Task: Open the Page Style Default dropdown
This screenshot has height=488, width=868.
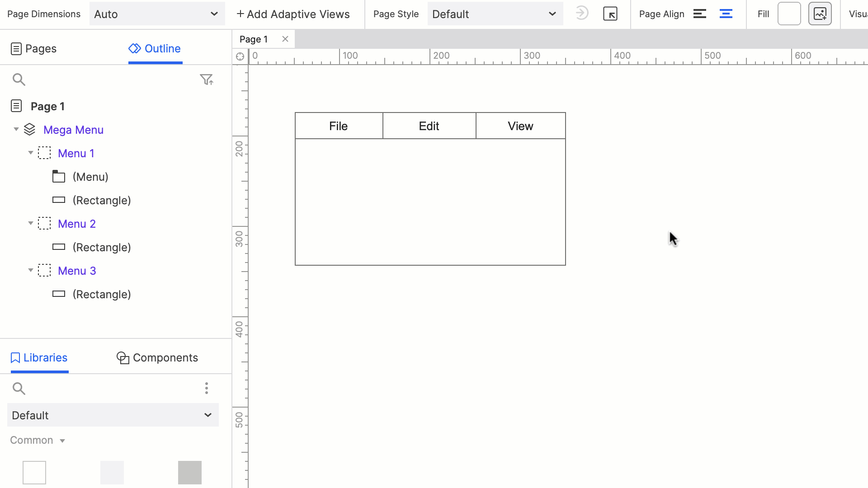Action: pyautogui.click(x=495, y=14)
